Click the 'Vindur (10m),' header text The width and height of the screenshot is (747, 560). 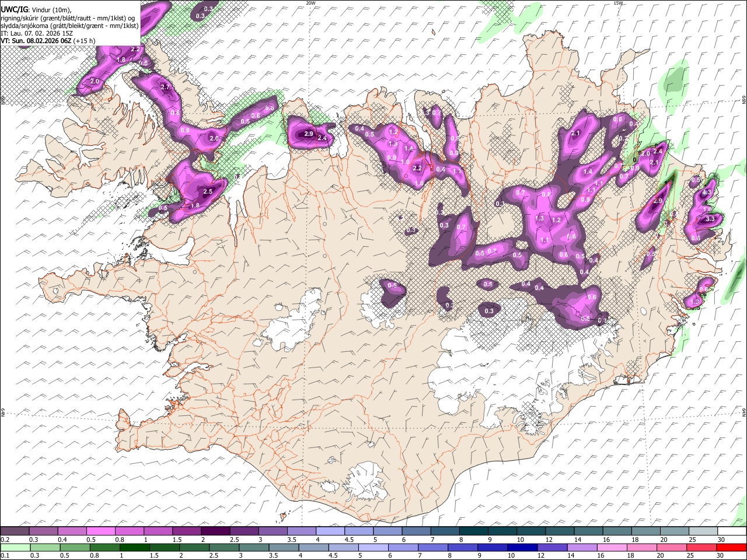51,9
